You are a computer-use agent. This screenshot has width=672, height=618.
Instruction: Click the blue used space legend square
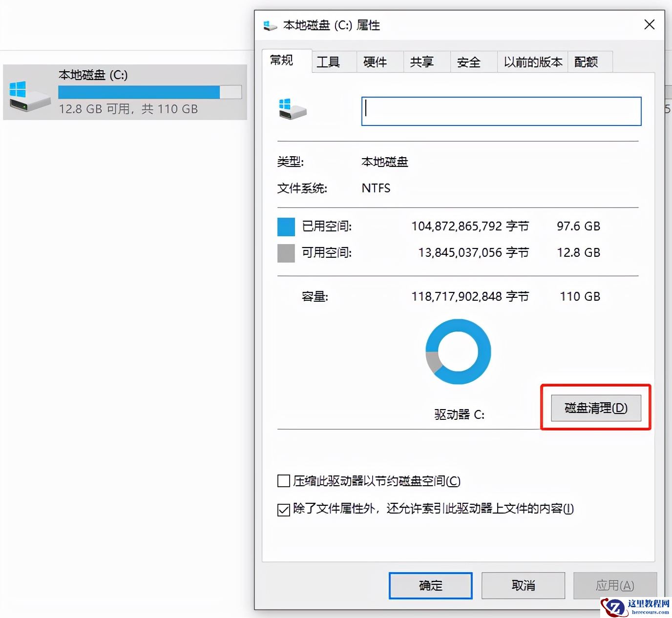coord(286,227)
